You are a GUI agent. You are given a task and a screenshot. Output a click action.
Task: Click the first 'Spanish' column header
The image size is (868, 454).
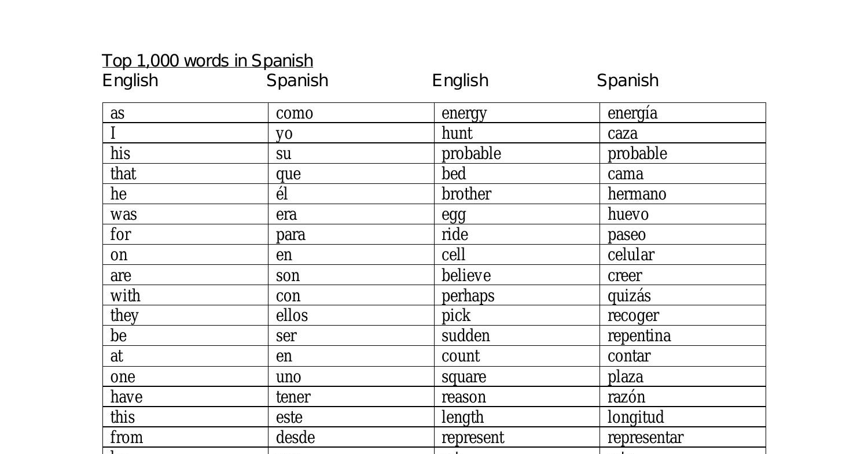[297, 80]
